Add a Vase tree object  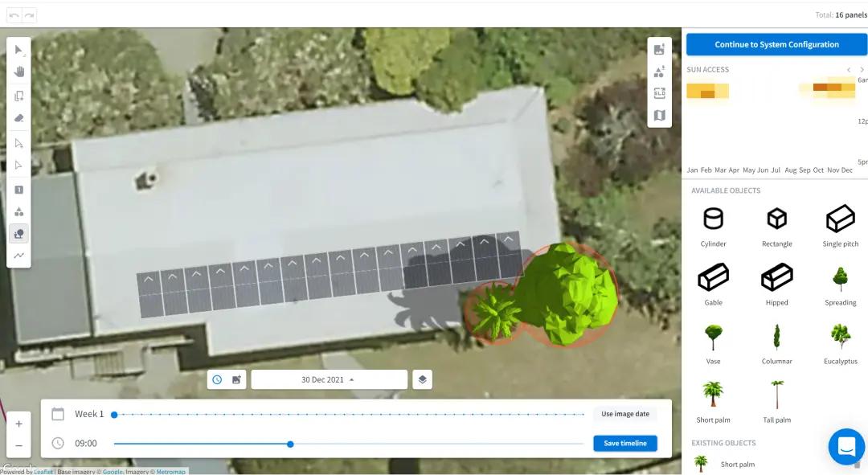coord(713,343)
